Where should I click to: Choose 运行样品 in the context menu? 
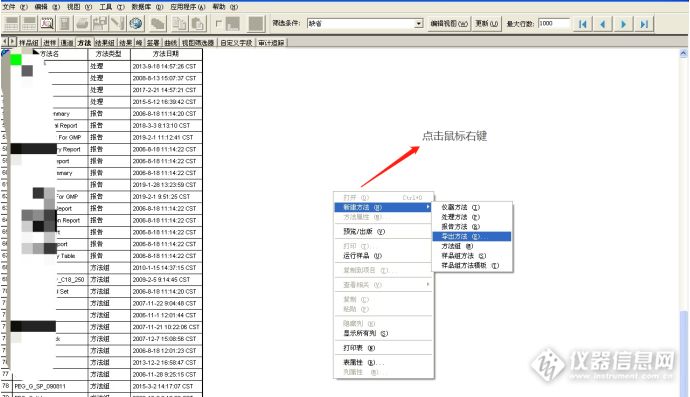coord(383,255)
